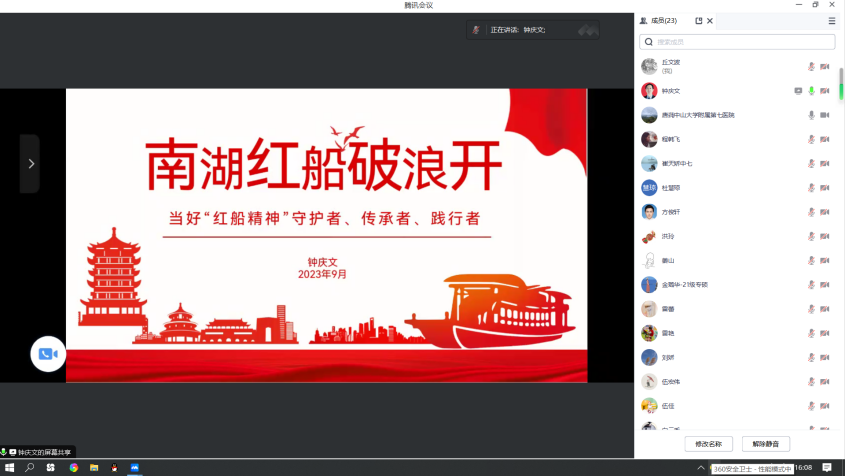The image size is (845, 476).
Task: Click the muted mic icon for 雷艳
Action: pyautogui.click(x=811, y=333)
